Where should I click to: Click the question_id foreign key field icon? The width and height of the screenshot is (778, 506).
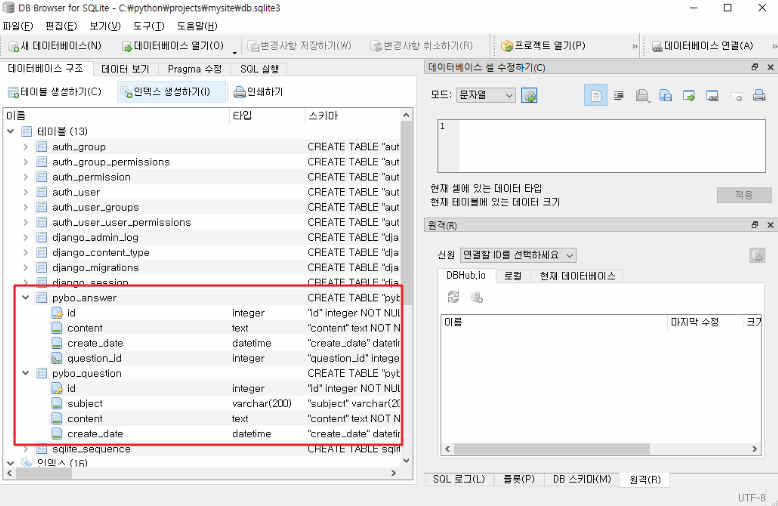coord(57,358)
